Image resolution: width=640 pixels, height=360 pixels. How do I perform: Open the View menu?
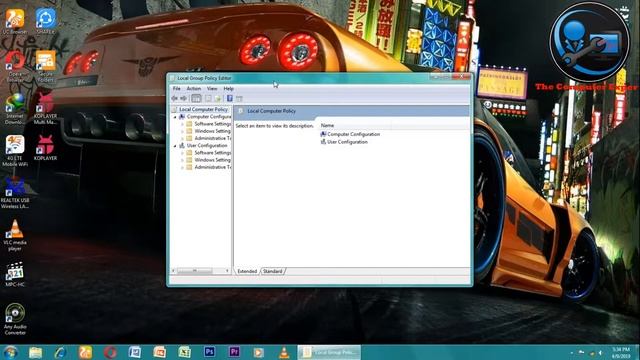(212, 89)
